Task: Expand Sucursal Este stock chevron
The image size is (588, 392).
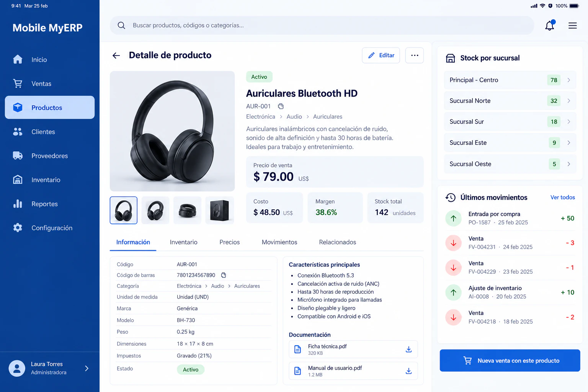Action: point(569,143)
